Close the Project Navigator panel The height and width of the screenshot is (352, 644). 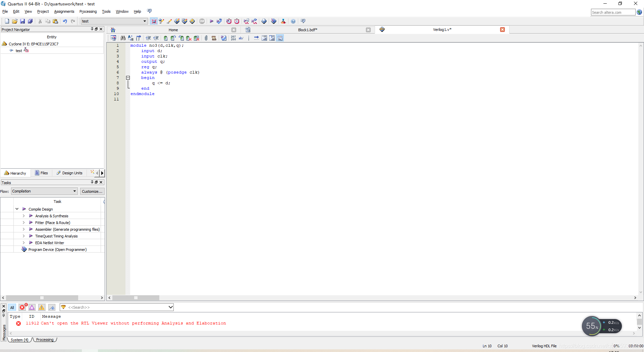(x=101, y=29)
